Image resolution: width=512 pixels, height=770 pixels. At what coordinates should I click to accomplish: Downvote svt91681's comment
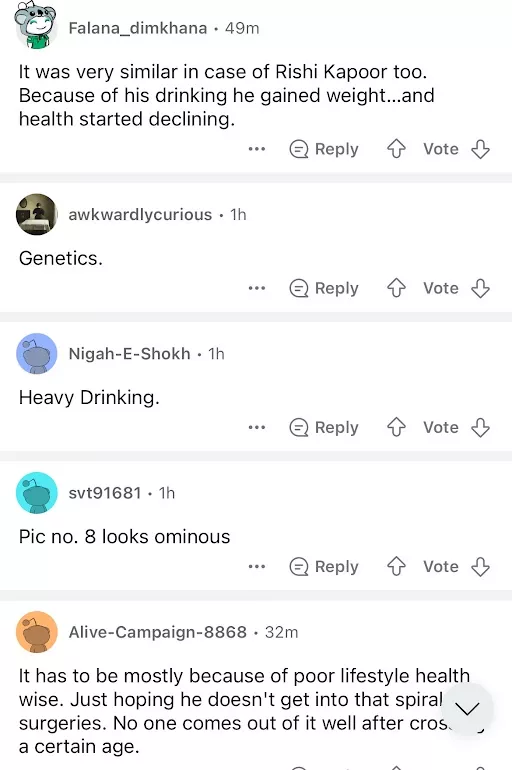tap(480, 566)
